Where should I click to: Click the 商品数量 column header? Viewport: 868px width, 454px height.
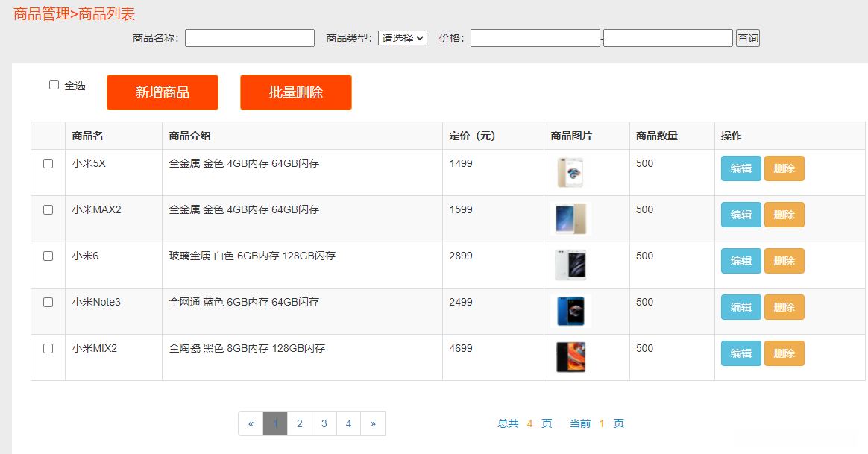(657, 136)
